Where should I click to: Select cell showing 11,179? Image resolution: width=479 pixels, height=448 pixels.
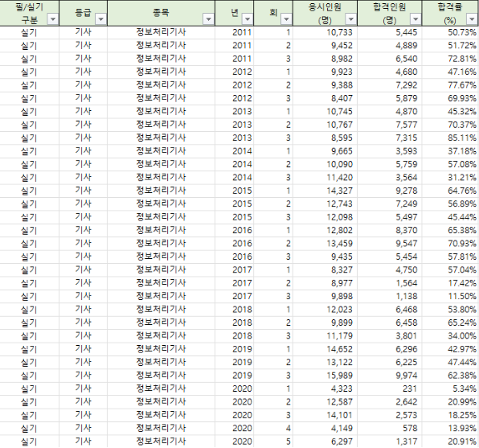point(325,335)
